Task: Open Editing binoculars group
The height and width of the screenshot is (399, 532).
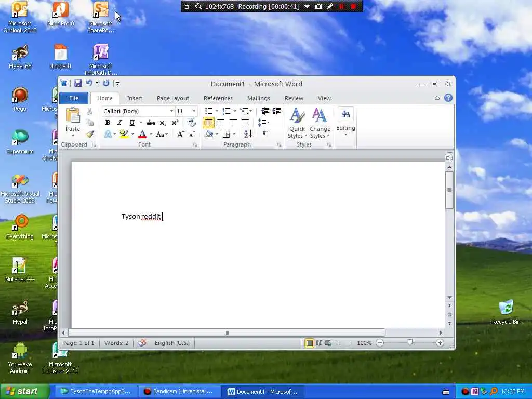Action: [345, 122]
